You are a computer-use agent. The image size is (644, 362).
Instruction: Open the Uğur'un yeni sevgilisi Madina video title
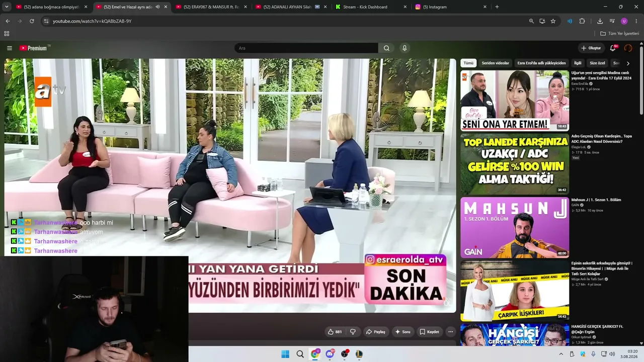point(601,75)
